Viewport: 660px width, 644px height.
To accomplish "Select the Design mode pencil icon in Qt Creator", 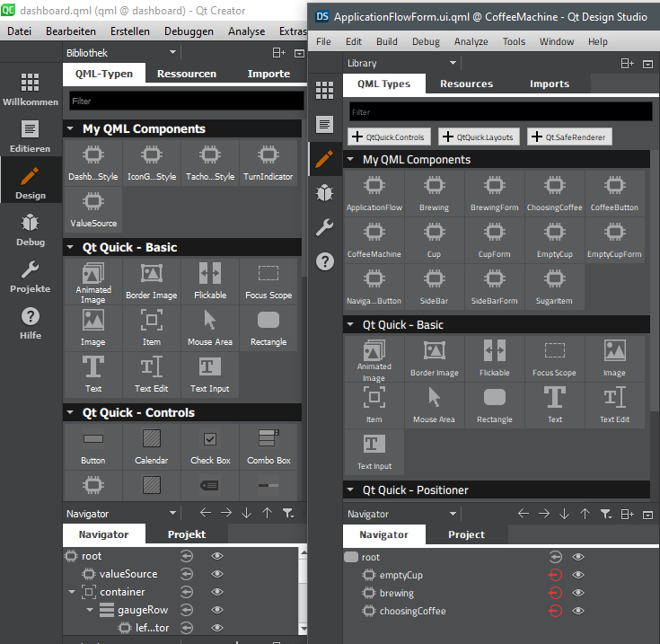I will [30, 176].
